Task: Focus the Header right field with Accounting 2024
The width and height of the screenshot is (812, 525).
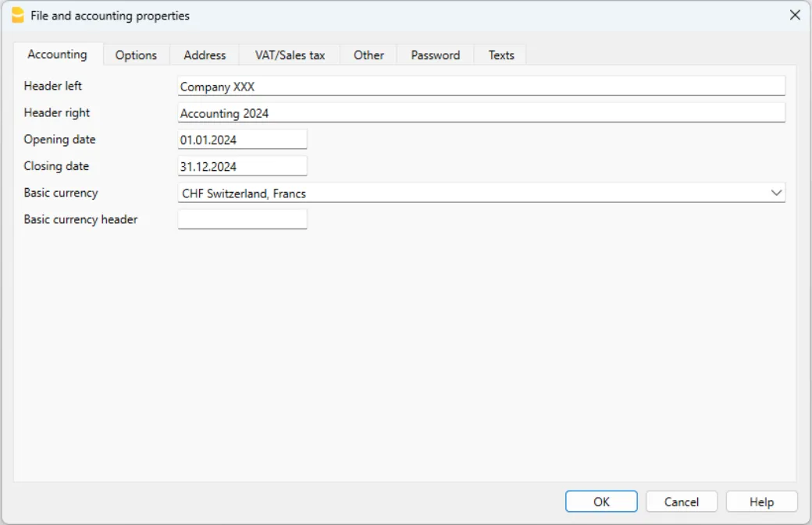Action: 481,113
